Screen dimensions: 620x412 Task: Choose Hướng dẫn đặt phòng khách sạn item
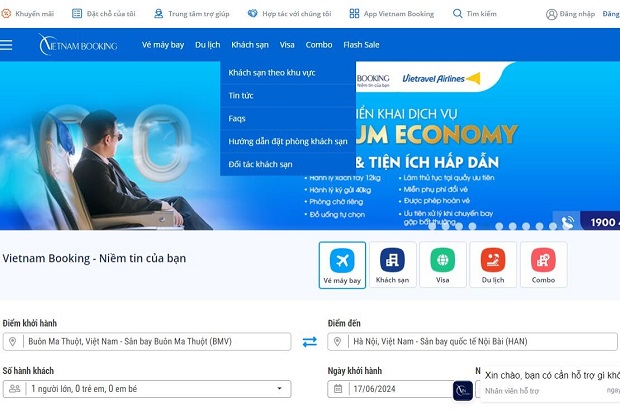click(x=288, y=142)
